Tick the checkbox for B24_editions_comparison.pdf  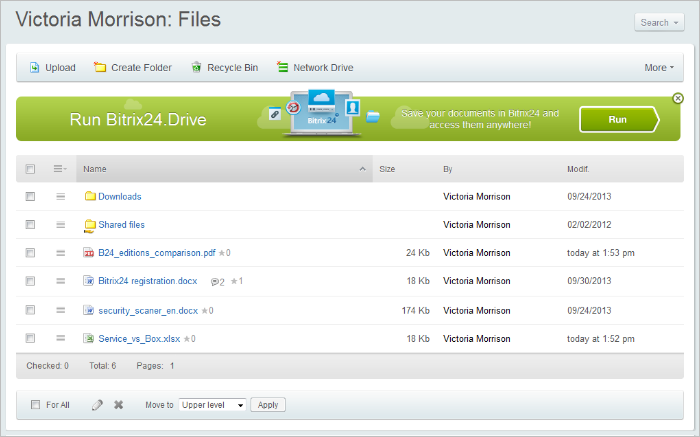point(30,253)
